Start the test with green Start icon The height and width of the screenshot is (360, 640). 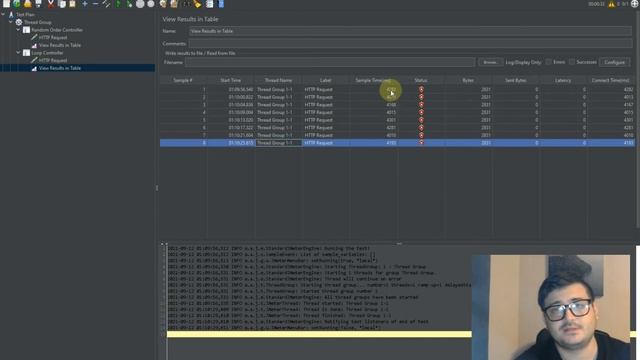click(118, 4)
